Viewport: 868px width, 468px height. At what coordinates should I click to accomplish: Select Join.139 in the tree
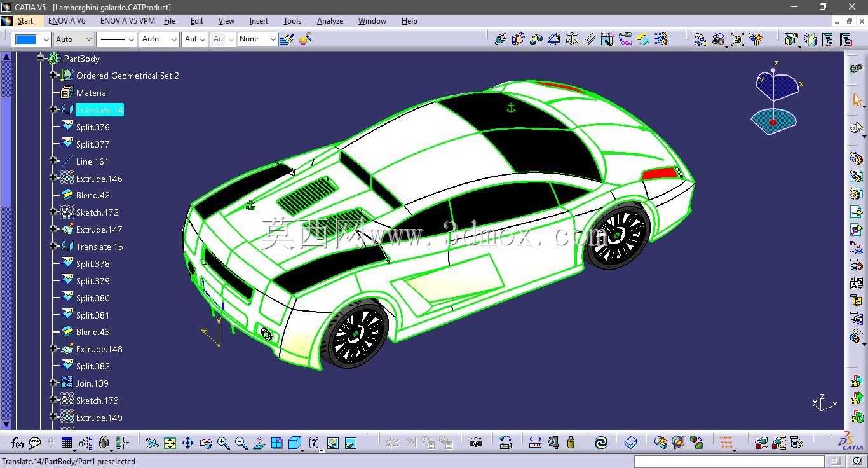pos(92,383)
